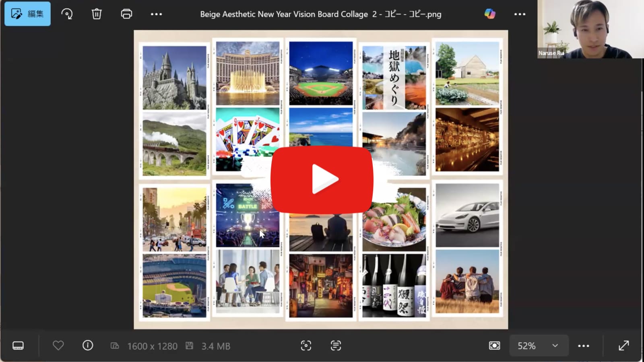Show file information with info icon
This screenshot has height=362, width=644.
[x=88, y=346]
